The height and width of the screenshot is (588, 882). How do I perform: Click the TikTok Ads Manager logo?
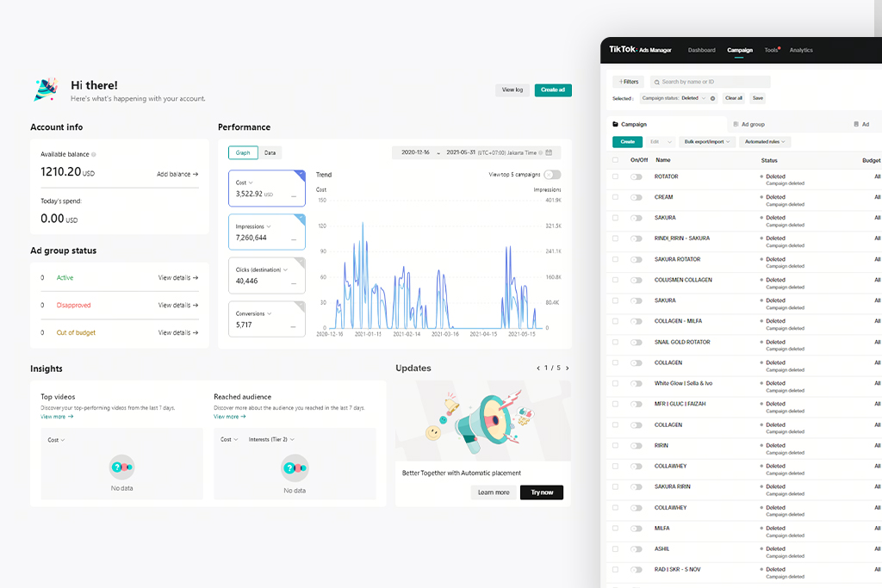(x=640, y=50)
